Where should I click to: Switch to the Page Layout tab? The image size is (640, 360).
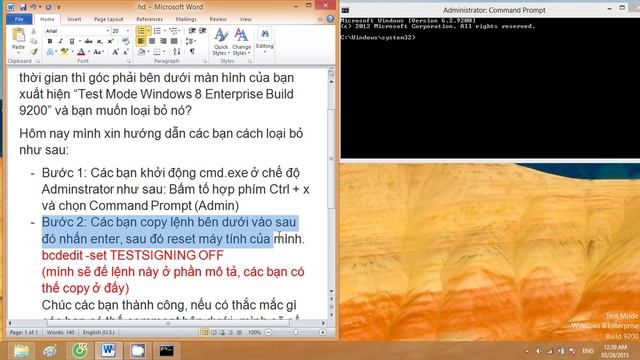109,19
